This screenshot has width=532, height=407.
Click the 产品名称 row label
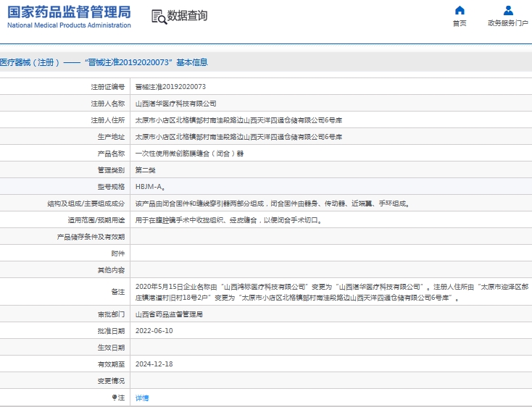(x=111, y=154)
